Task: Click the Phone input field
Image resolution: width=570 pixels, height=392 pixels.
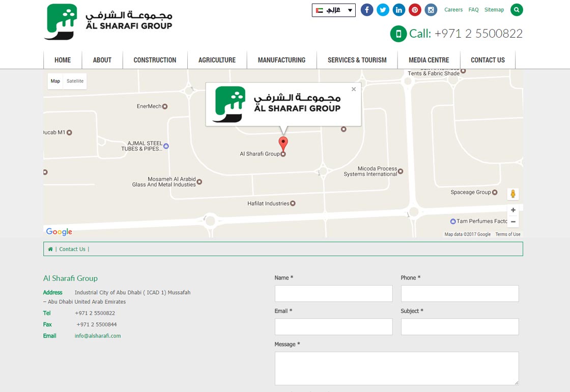Action: 460,293
